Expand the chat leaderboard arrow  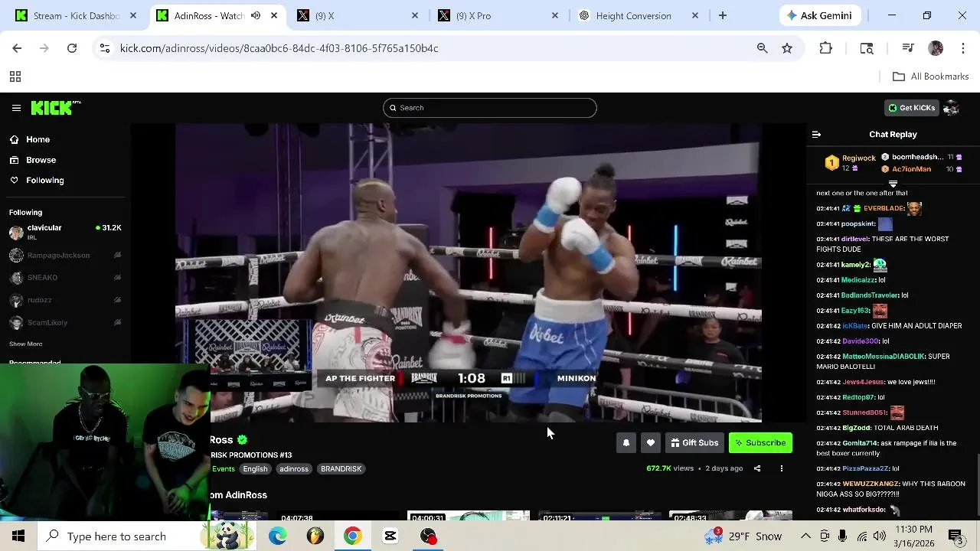893,184
